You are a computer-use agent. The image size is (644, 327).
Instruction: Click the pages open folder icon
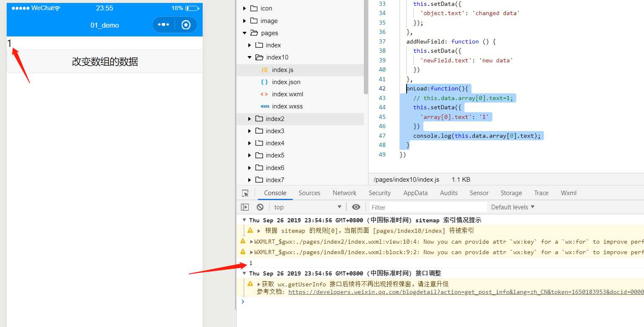coord(254,33)
